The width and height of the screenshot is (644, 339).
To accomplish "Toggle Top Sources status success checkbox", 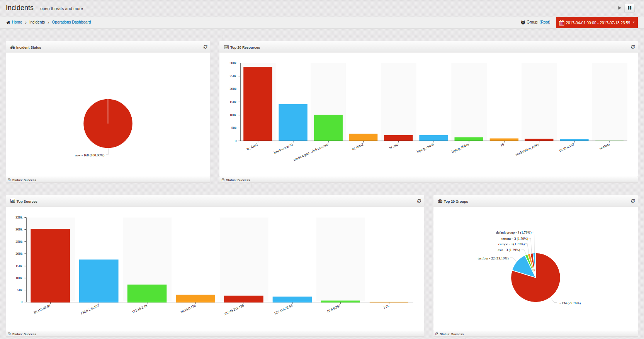I will tap(9, 334).
